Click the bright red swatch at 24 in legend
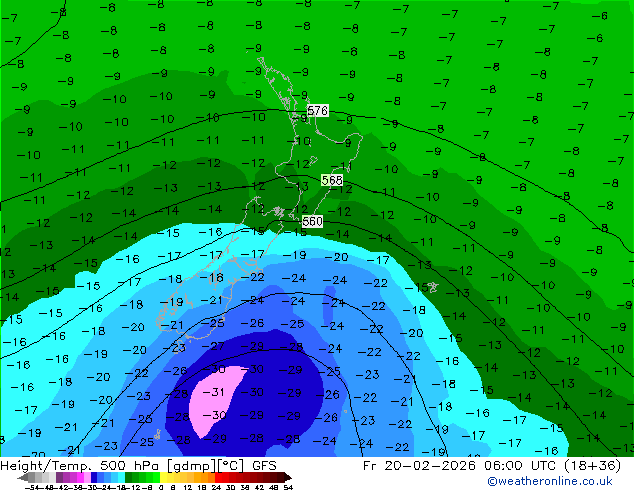This screenshot has width=634, height=490. pos(218,477)
